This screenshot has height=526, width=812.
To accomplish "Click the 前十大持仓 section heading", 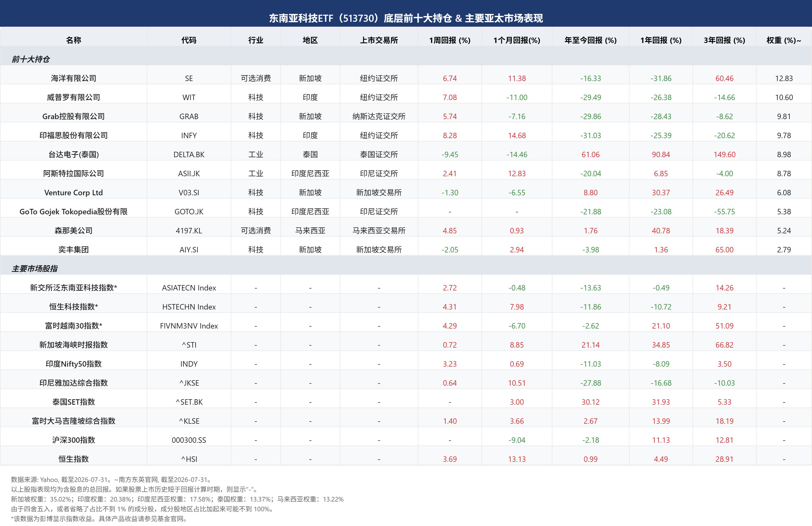I will coord(31,59).
